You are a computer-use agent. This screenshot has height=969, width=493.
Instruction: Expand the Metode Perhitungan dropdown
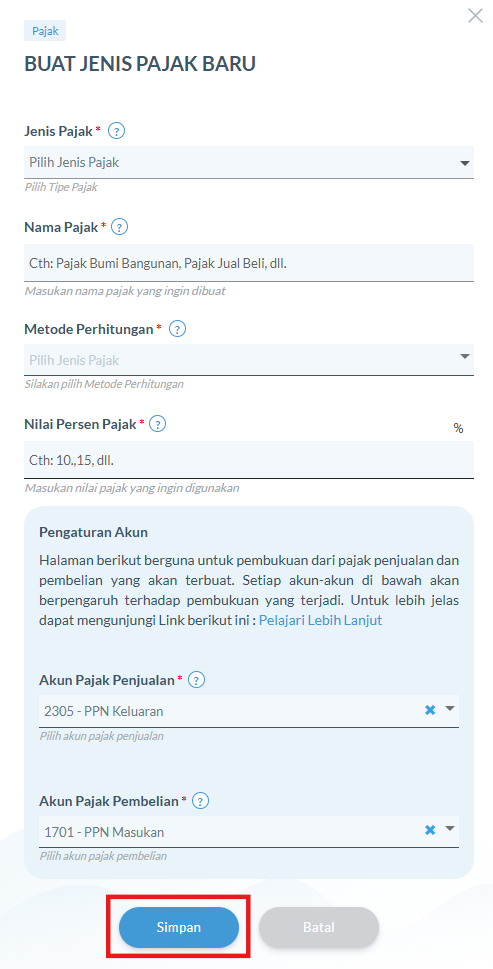[249, 360]
